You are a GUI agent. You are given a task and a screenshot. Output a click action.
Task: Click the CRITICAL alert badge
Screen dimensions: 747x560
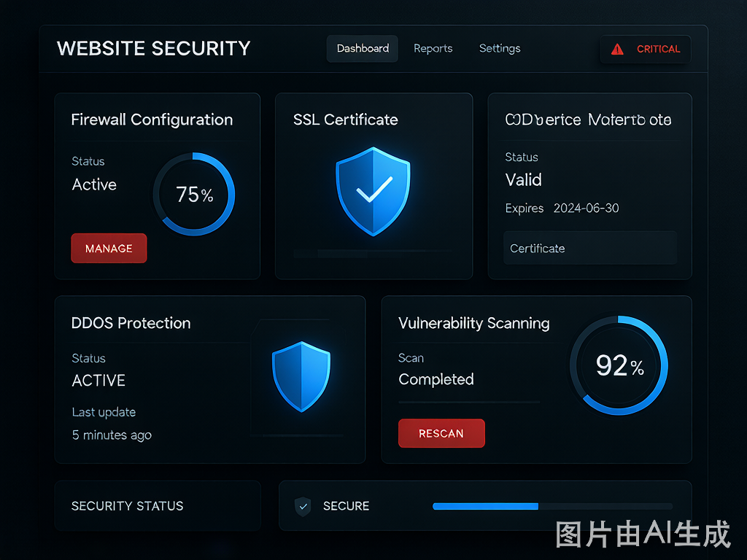click(x=646, y=49)
